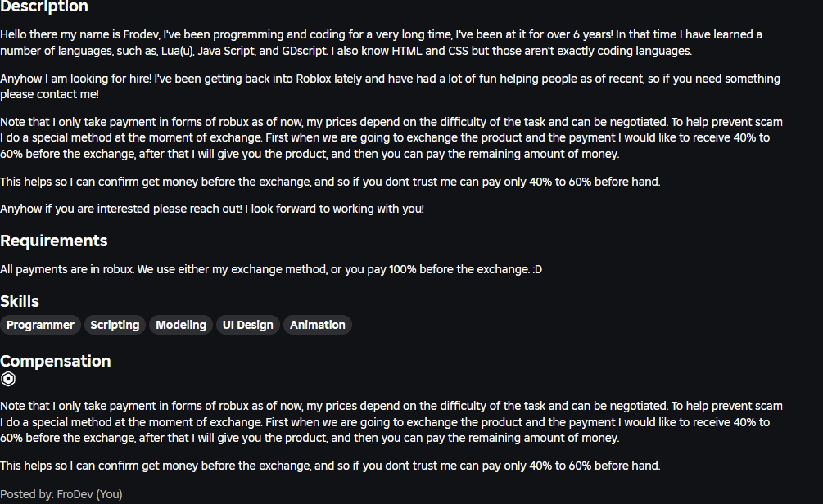This screenshot has height=504, width=823.
Task: Click the first 'Note that I only take payment' paragraph
Action: [391, 138]
